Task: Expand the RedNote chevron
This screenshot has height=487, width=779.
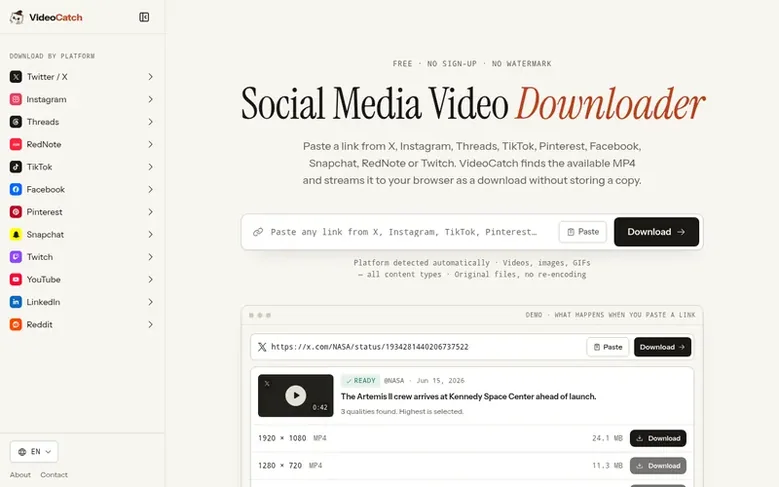Action: pos(150,145)
